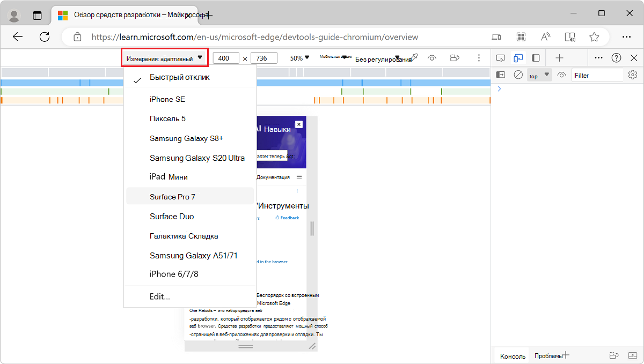This screenshot has height=364, width=644.
Task: Close the DevTools panel
Action: click(x=634, y=58)
